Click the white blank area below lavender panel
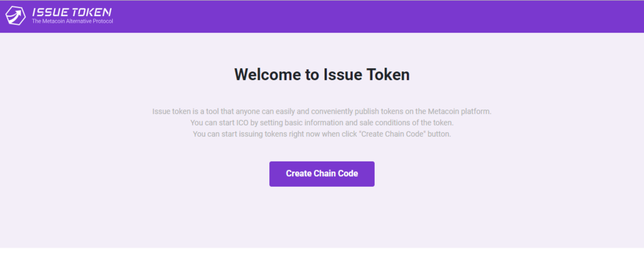This screenshot has height=277, width=644. click(x=321, y=262)
